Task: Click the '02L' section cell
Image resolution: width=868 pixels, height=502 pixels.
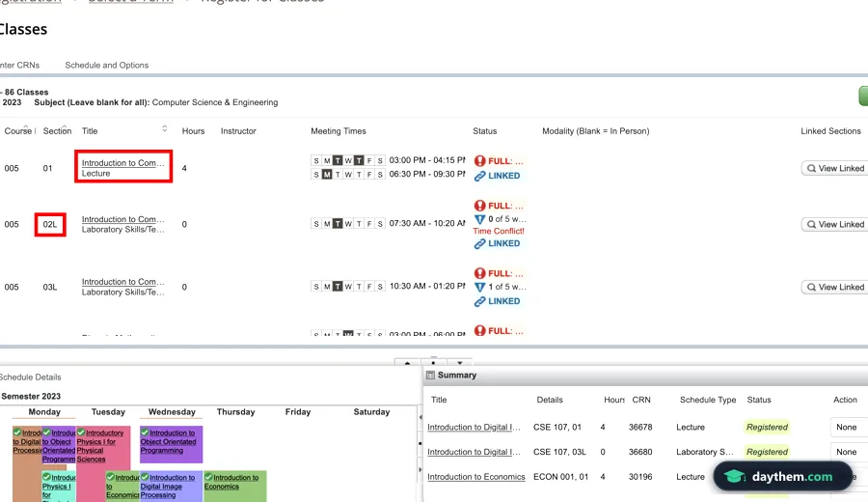Action: tap(50, 224)
